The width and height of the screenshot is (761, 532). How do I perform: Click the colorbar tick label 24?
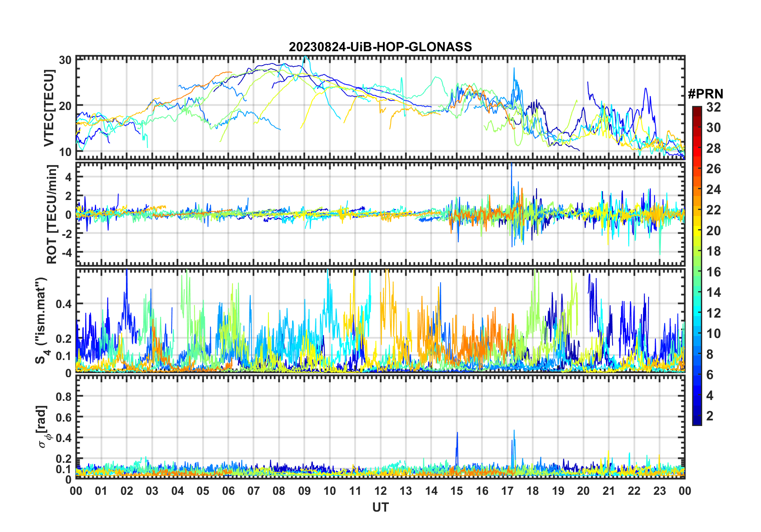[713, 190]
